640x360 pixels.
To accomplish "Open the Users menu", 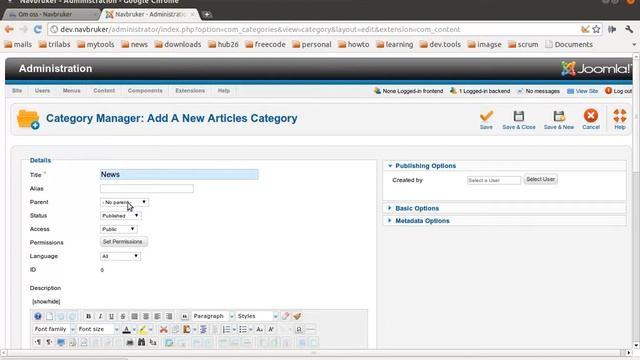I will 42,91.
